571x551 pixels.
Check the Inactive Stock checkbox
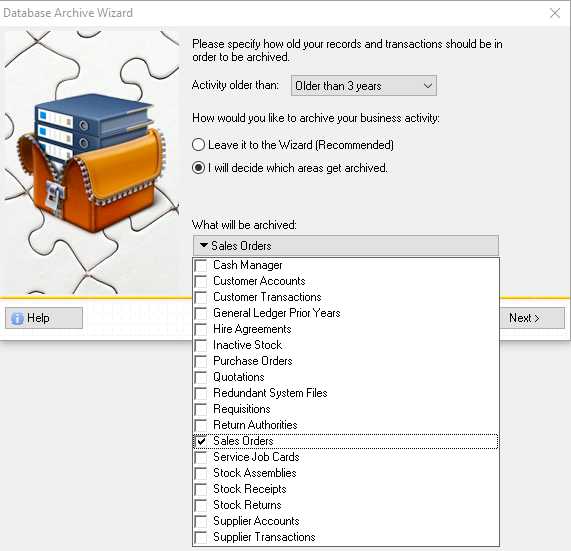(x=201, y=345)
